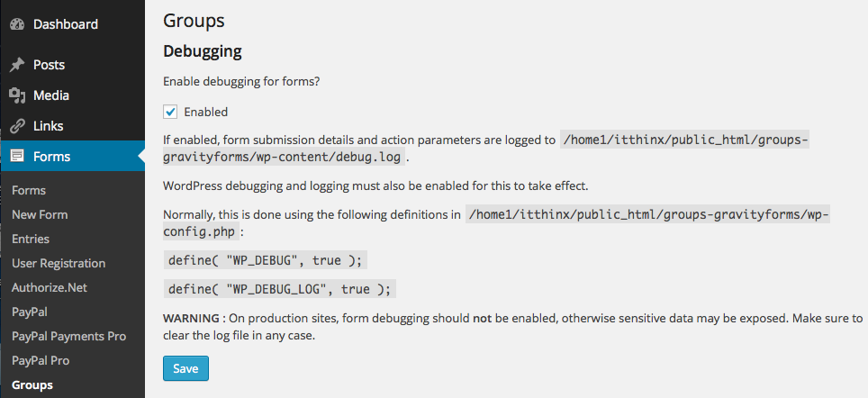View the Entries submenu page
868x398 pixels.
[x=31, y=240]
